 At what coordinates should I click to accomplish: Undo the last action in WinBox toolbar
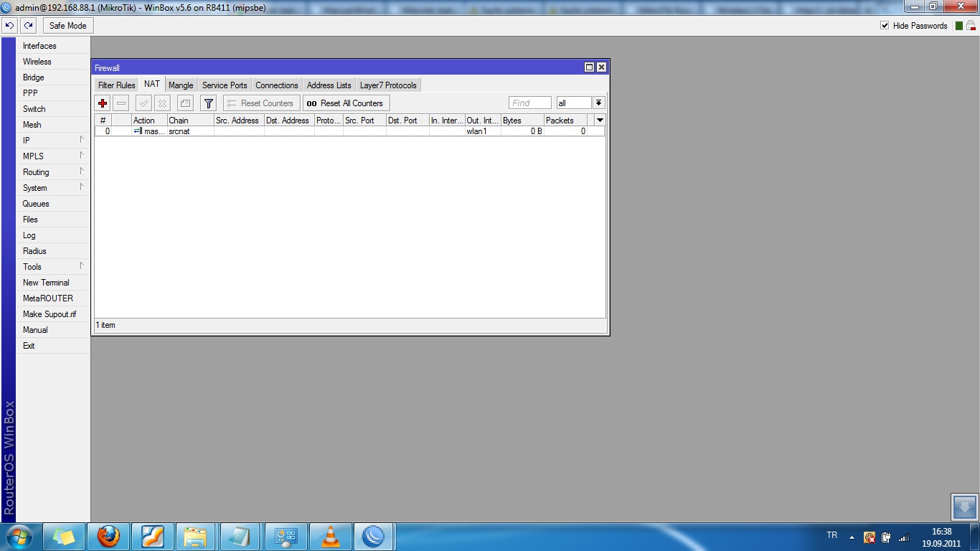[10, 25]
